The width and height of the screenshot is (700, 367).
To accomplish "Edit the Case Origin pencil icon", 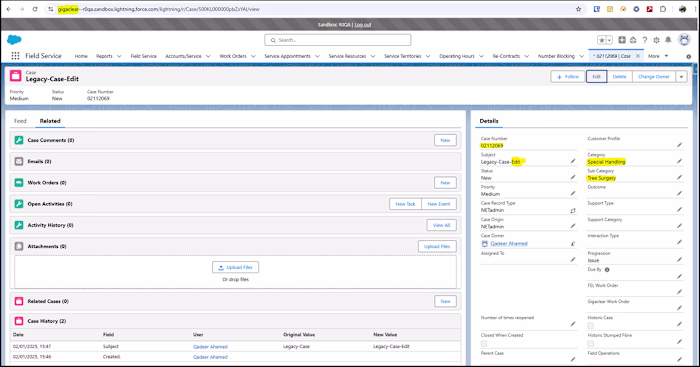I will tap(573, 226).
